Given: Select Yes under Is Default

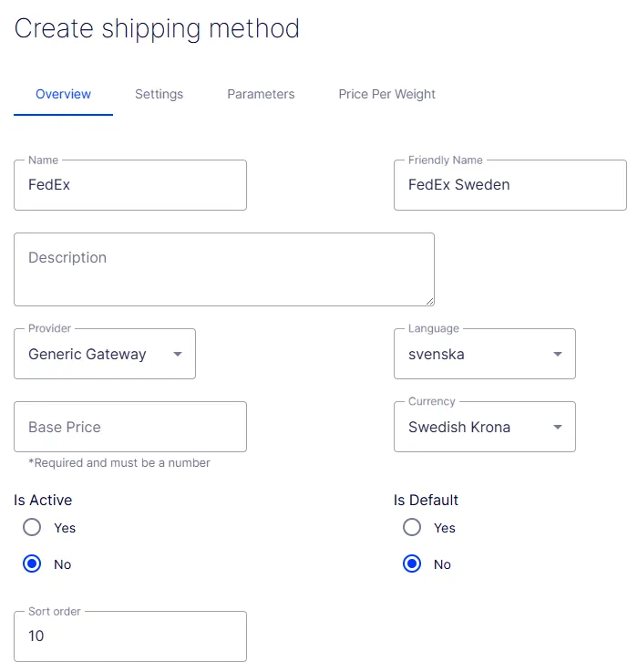Looking at the screenshot, I should pyautogui.click(x=412, y=527).
